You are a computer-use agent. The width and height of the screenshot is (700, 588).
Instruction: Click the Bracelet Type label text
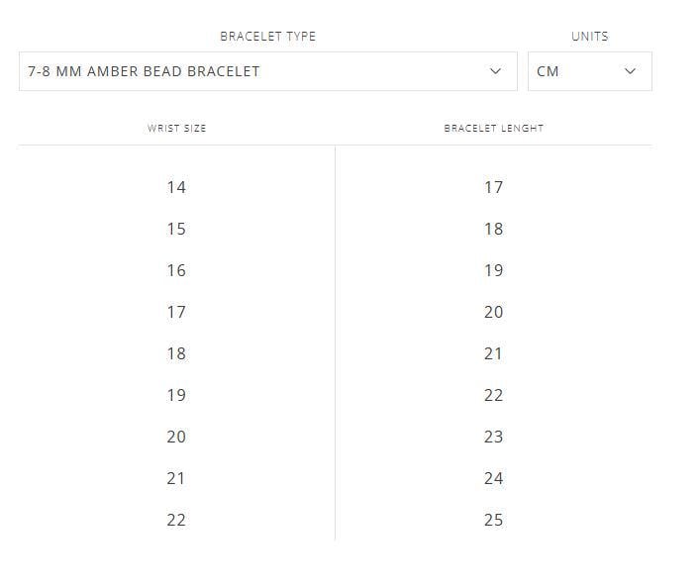[x=268, y=37]
